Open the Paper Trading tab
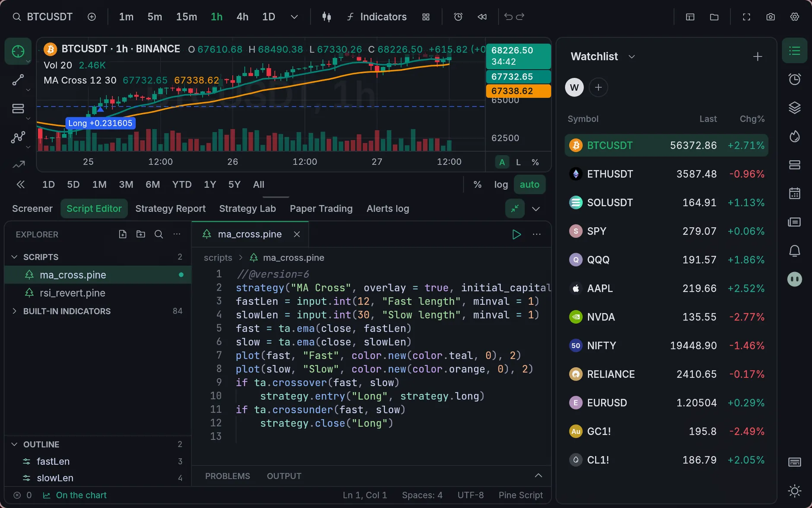The height and width of the screenshot is (508, 812). [x=321, y=209]
